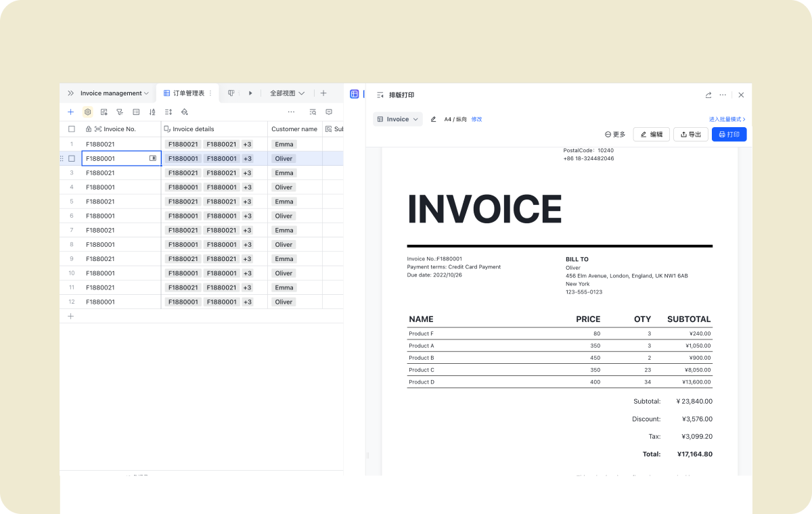Collapse the 排版打印 panel list icon
The height and width of the screenshot is (514, 812).
(x=380, y=95)
